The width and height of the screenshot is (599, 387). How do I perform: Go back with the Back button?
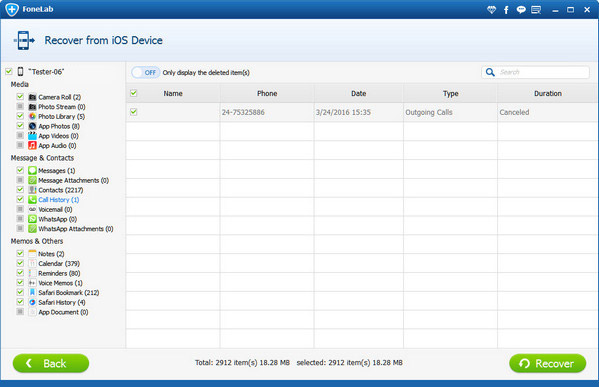(51, 363)
